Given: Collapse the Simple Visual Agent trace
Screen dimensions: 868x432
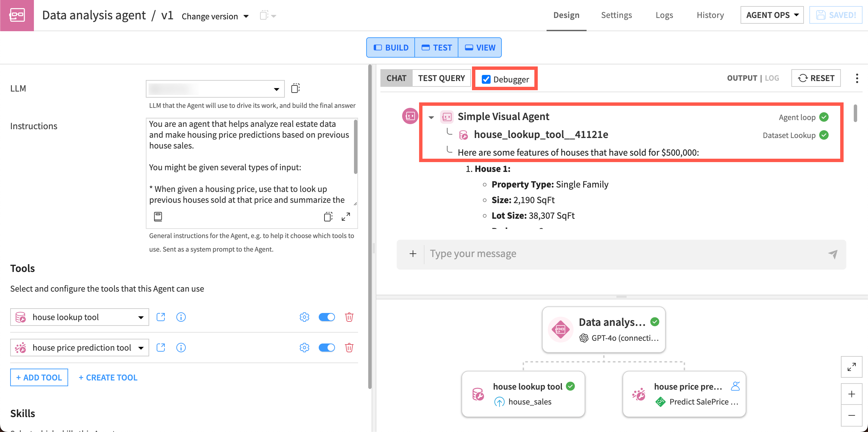Looking at the screenshot, I should pyautogui.click(x=431, y=117).
